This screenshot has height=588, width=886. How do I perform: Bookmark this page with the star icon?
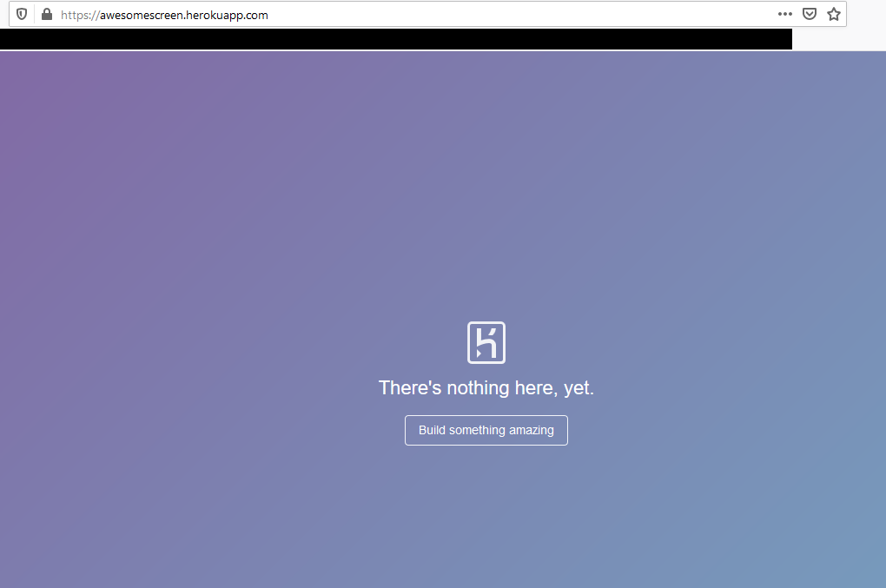pos(834,14)
